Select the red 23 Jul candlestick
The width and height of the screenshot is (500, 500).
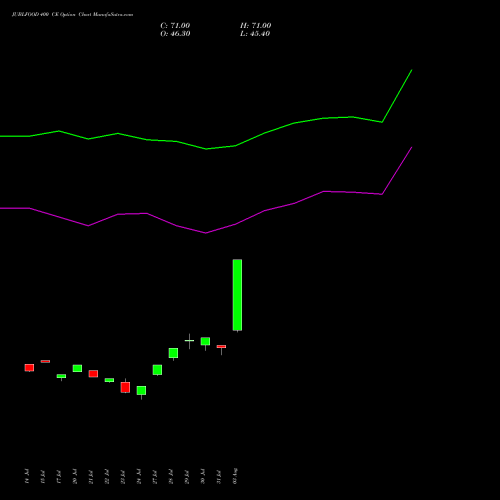(125, 387)
